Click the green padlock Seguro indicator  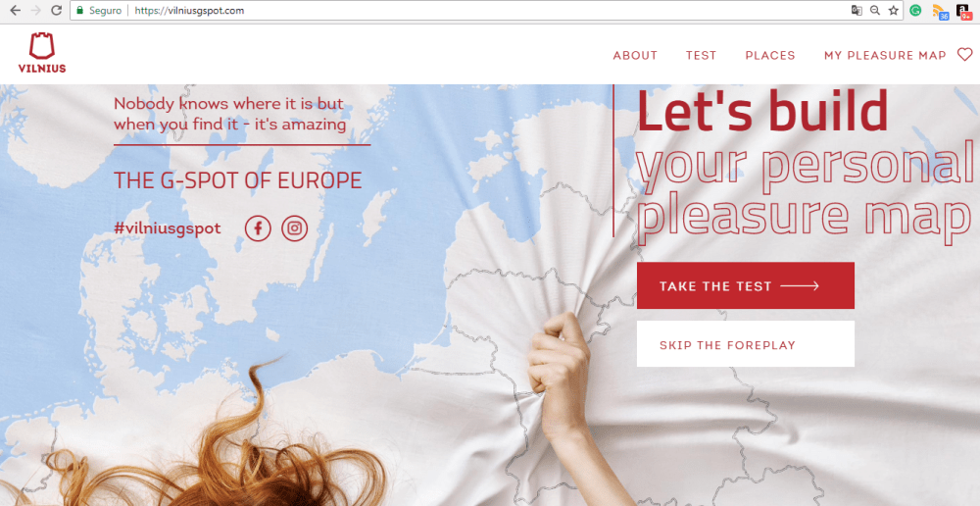click(x=99, y=11)
